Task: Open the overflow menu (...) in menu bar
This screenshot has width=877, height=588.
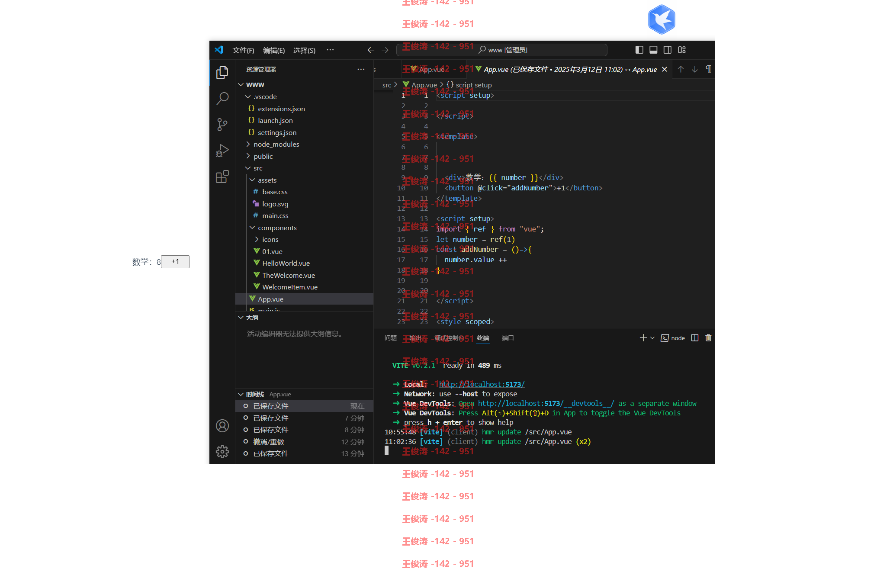Action: (330, 50)
